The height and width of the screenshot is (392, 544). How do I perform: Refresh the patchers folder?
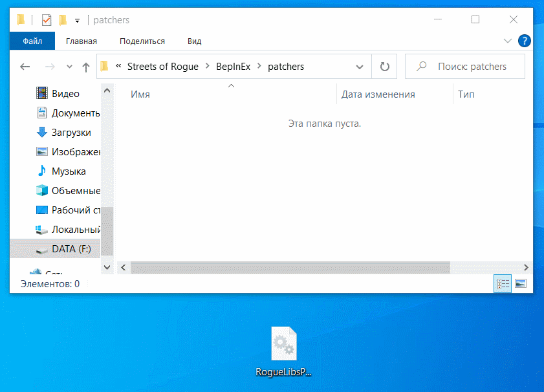point(384,66)
